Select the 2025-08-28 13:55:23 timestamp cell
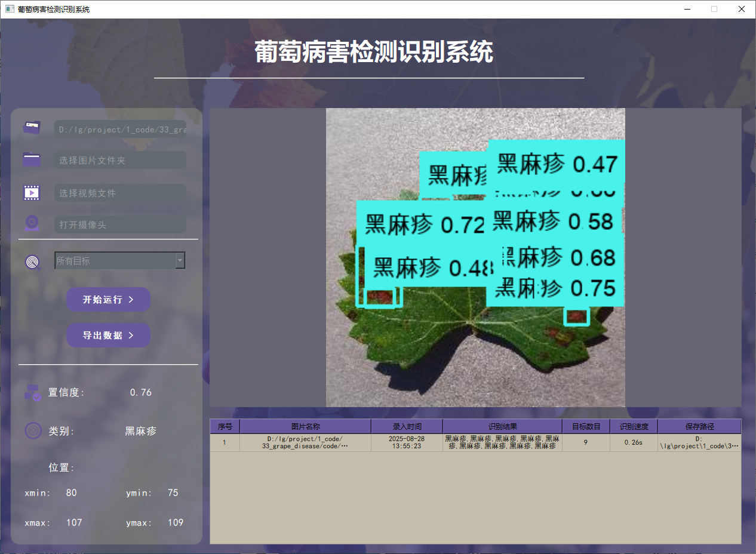The image size is (756, 554). pos(407,442)
